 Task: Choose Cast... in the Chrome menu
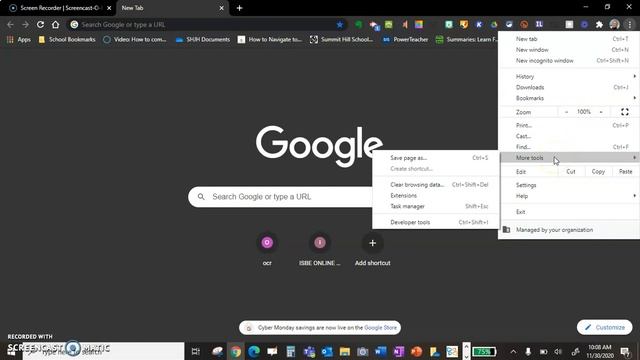pyautogui.click(x=569, y=136)
